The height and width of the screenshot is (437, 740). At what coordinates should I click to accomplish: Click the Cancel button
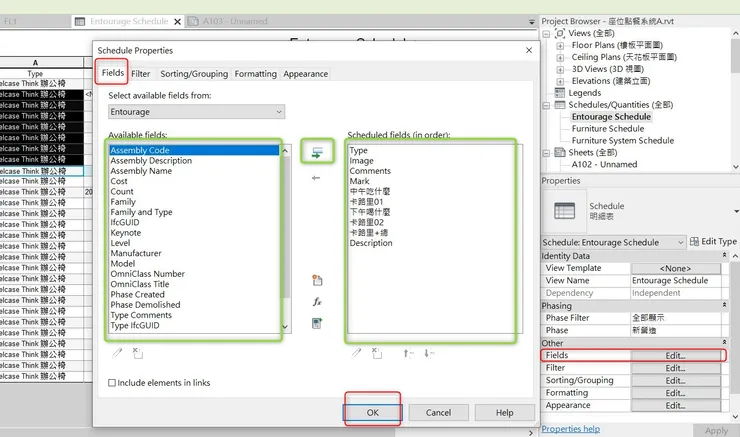coord(438,412)
